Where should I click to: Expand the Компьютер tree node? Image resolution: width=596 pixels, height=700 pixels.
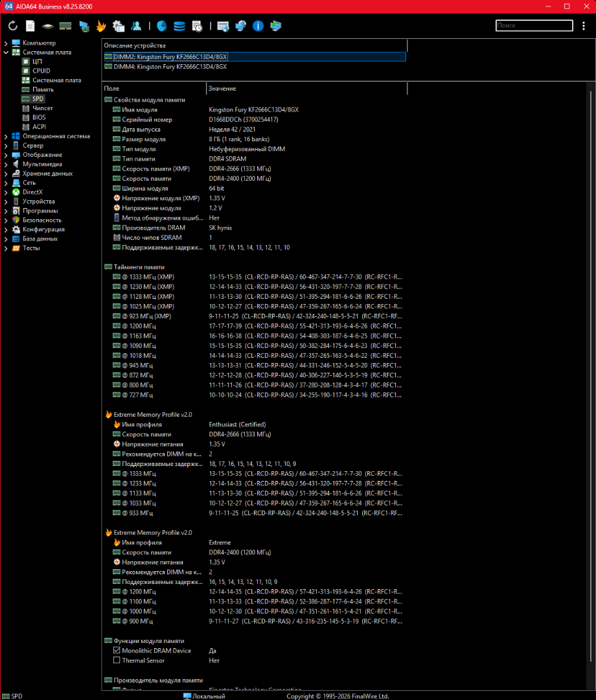pos(6,43)
